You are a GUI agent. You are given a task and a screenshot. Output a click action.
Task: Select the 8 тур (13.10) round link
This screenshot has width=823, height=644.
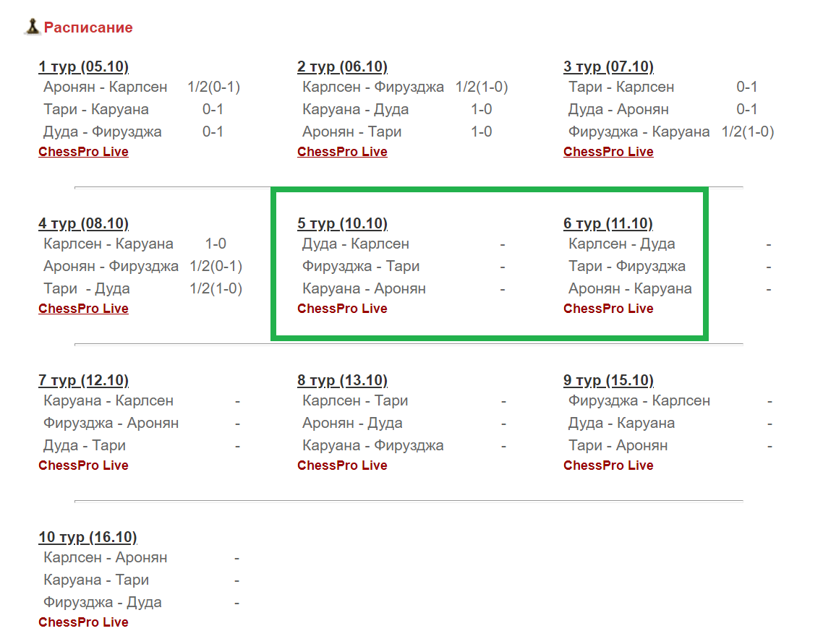click(x=342, y=381)
